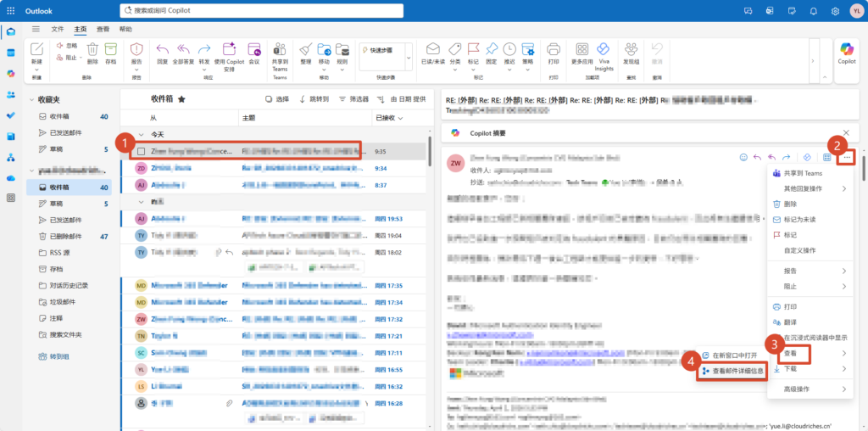This screenshot has width=868, height=431.
Task: Click the 全部答复 (Reply All) ribbon icon
Action: 183,49
